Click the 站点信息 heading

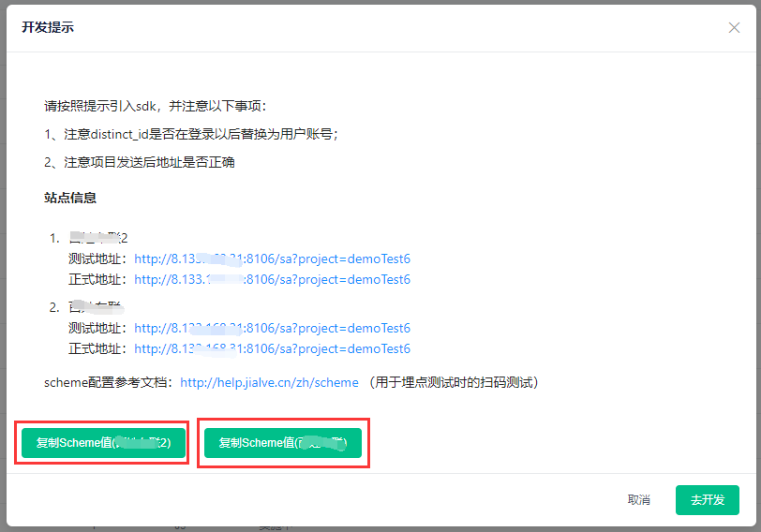pyautogui.click(x=70, y=198)
